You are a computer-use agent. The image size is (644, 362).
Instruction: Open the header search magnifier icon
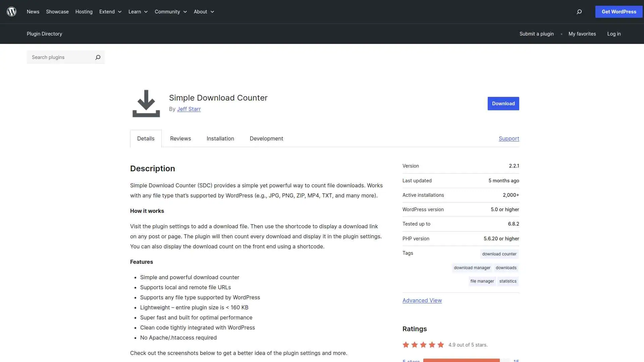coord(579,12)
